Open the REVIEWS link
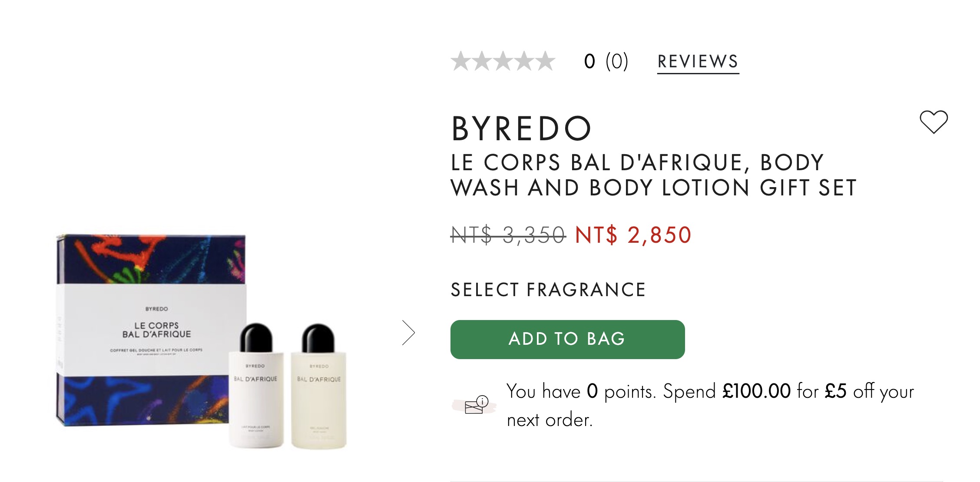This screenshot has width=980, height=482. point(698,62)
